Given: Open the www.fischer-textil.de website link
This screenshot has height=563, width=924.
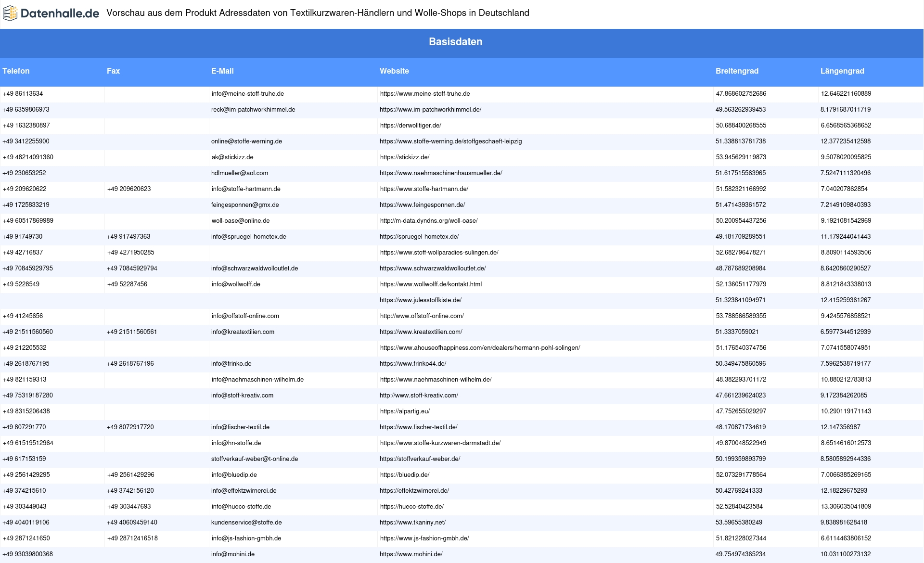Looking at the screenshot, I should click(x=419, y=427).
